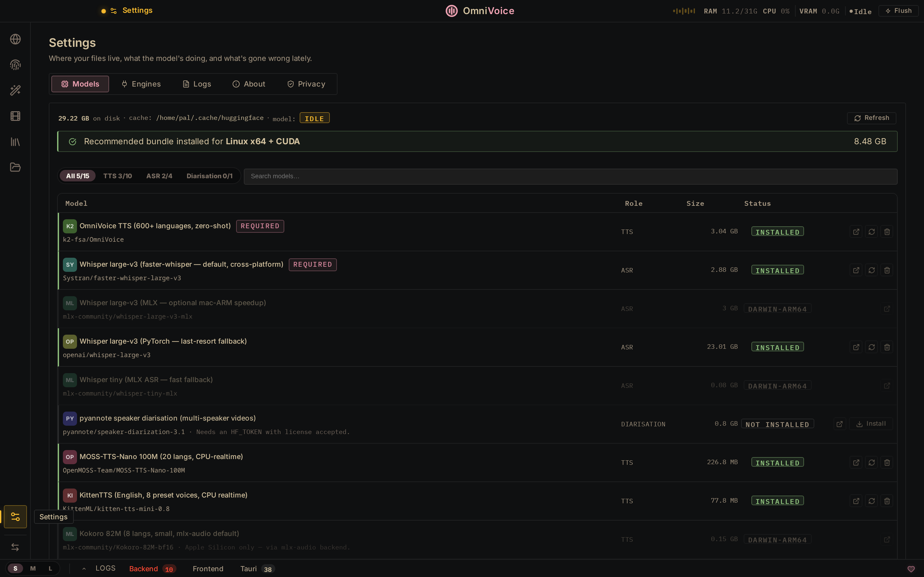Open the Privacy tab
This screenshot has width=924, height=577.
(x=306, y=84)
